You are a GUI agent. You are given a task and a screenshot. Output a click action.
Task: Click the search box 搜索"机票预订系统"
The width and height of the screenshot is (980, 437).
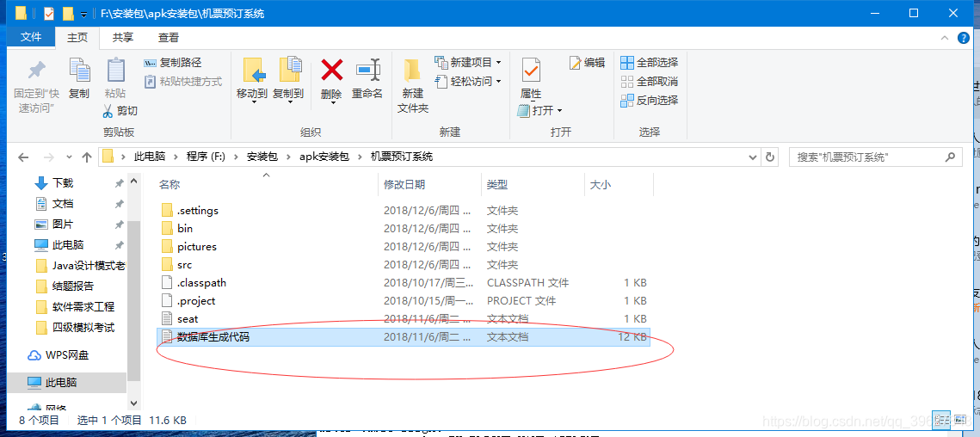875,157
